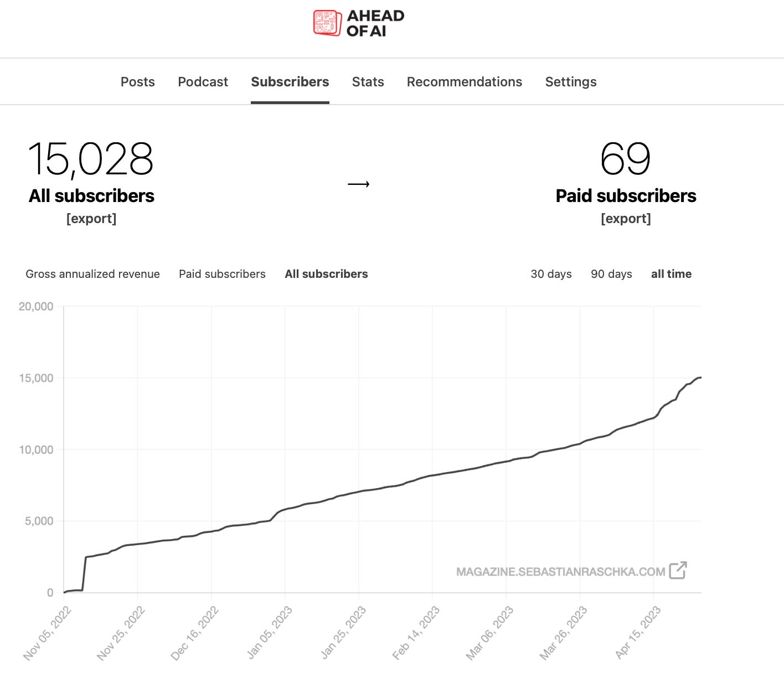Click the Ahead of AI red logo icon

tap(327, 23)
